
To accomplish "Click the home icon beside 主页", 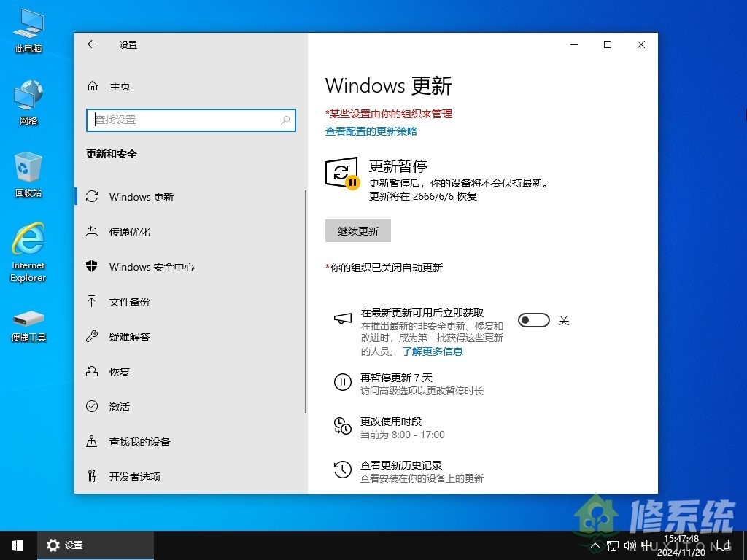I will point(92,85).
